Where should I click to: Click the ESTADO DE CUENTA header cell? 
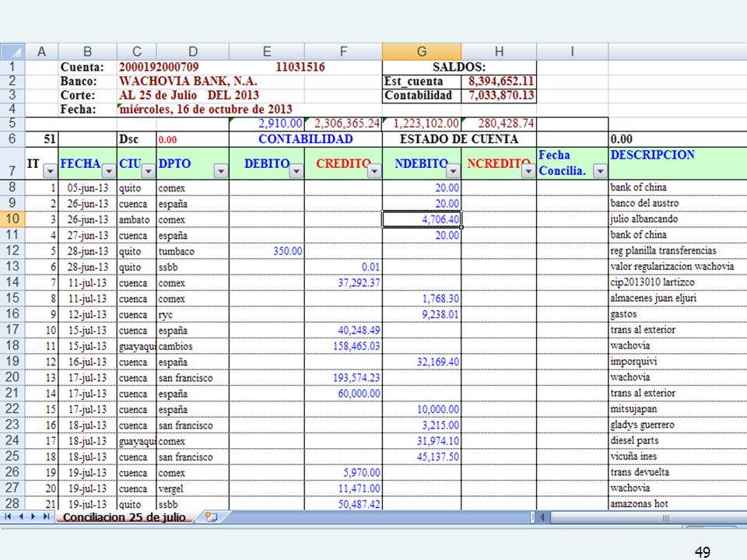[x=459, y=139]
